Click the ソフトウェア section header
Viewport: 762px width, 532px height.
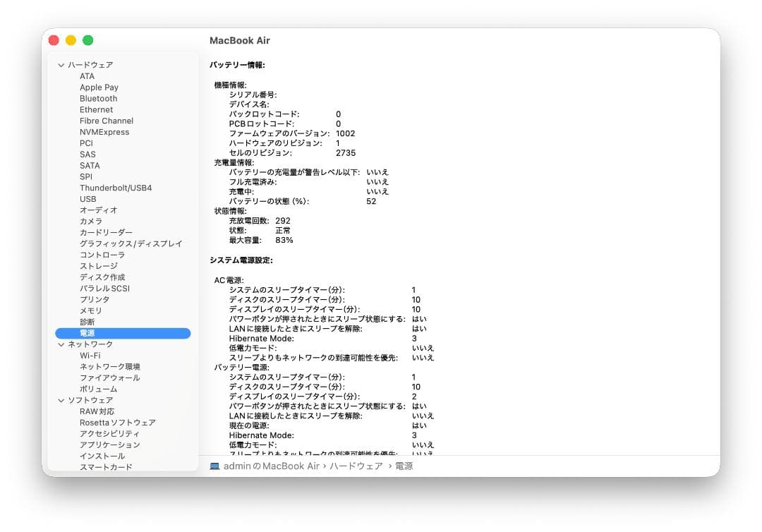point(90,400)
